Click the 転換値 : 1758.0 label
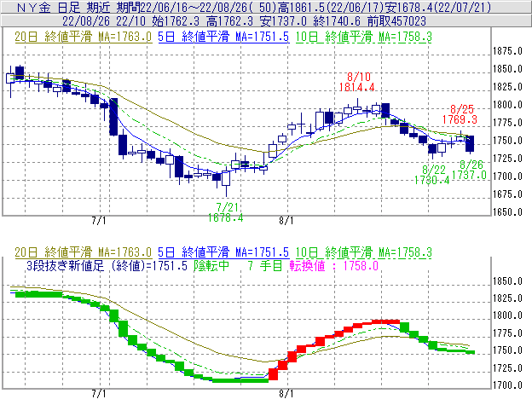The width and height of the screenshot is (532, 405). point(334,265)
